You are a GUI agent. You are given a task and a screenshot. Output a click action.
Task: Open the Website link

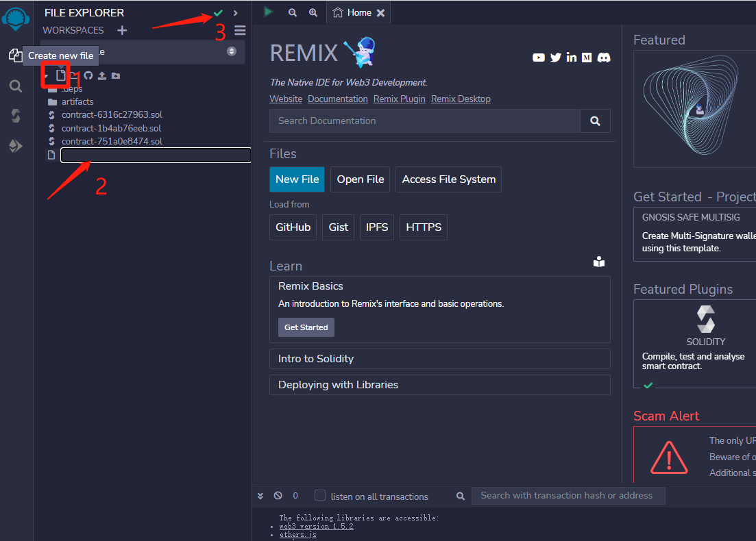tap(286, 99)
